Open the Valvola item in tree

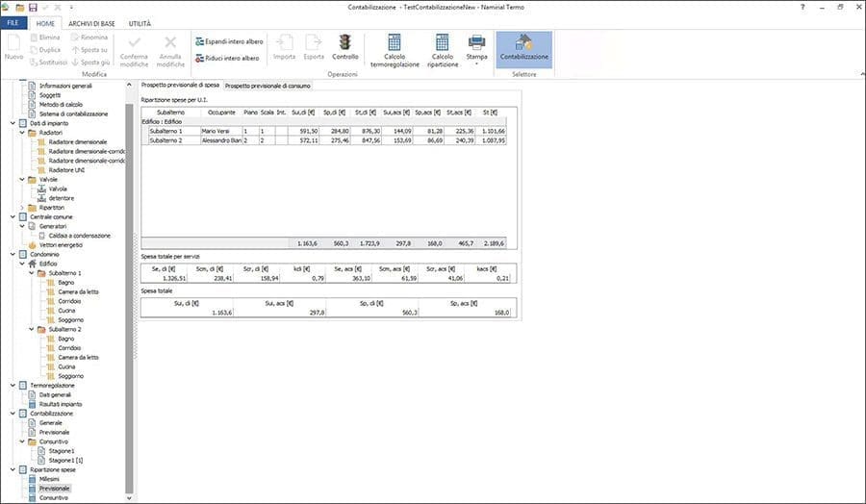(58, 189)
